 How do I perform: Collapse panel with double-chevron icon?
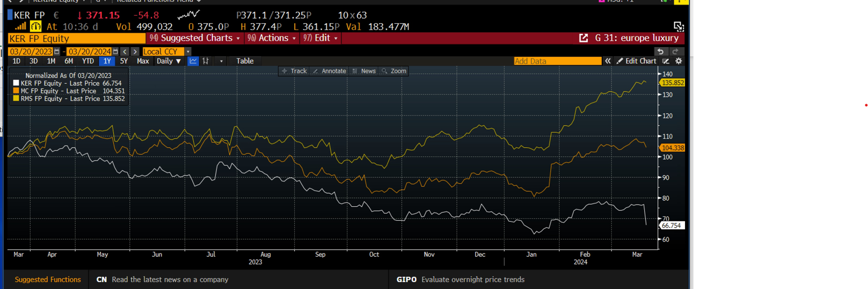click(608, 61)
